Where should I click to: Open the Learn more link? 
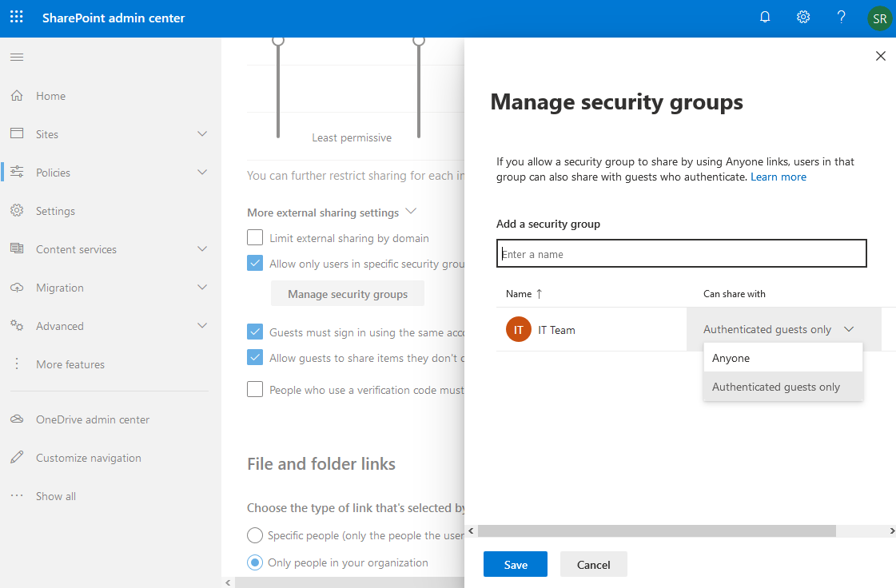click(x=778, y=177)
